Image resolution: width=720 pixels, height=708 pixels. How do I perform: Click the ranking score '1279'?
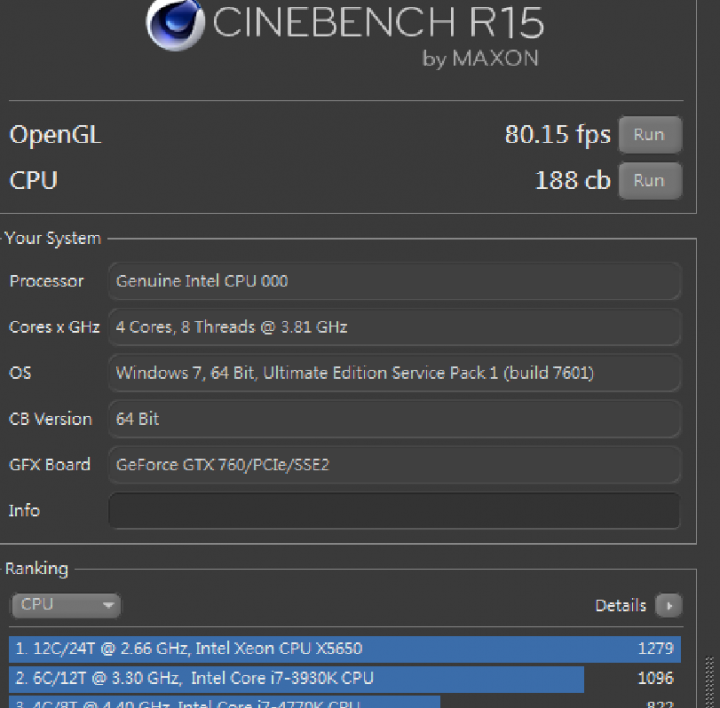pyautogui.click(x=655, y=649)
